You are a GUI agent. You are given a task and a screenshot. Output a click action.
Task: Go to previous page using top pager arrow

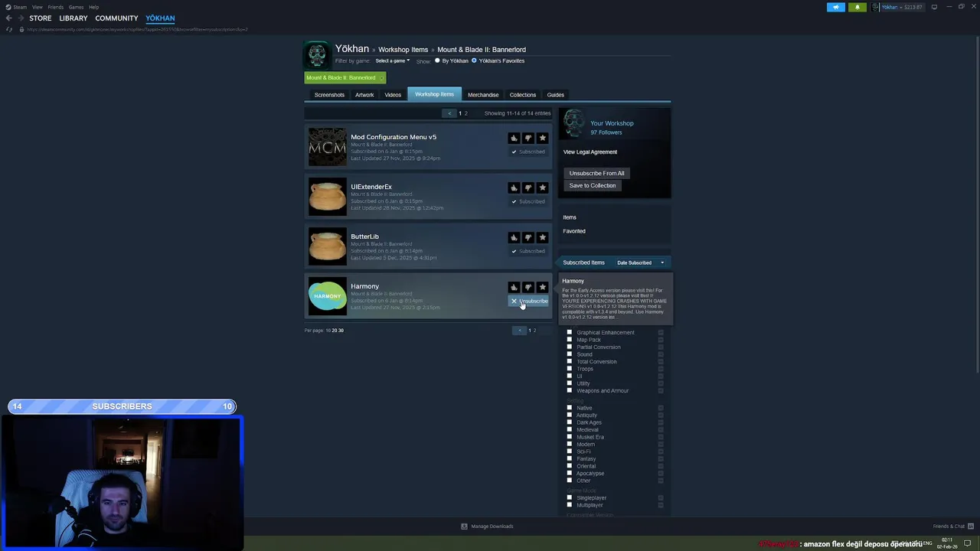pos(450,113)
